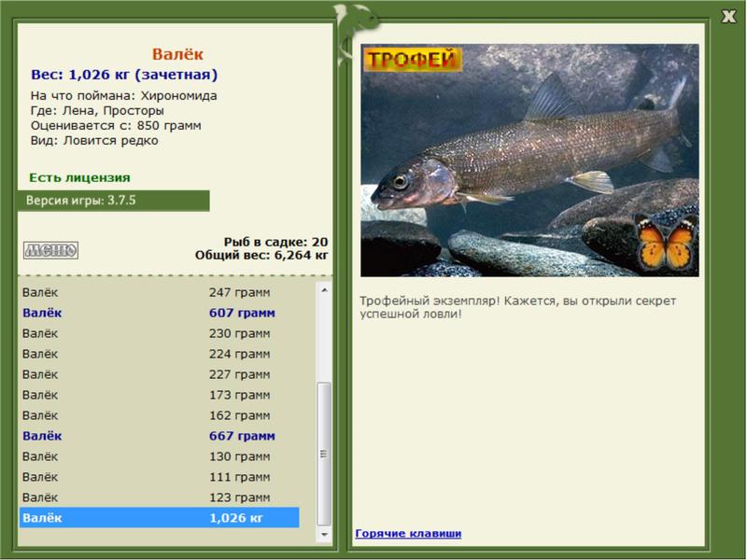The height and width of the screenshot is (560, 747).
Task: Select the Валёк 227 грамм row
Action: (159, 374)
